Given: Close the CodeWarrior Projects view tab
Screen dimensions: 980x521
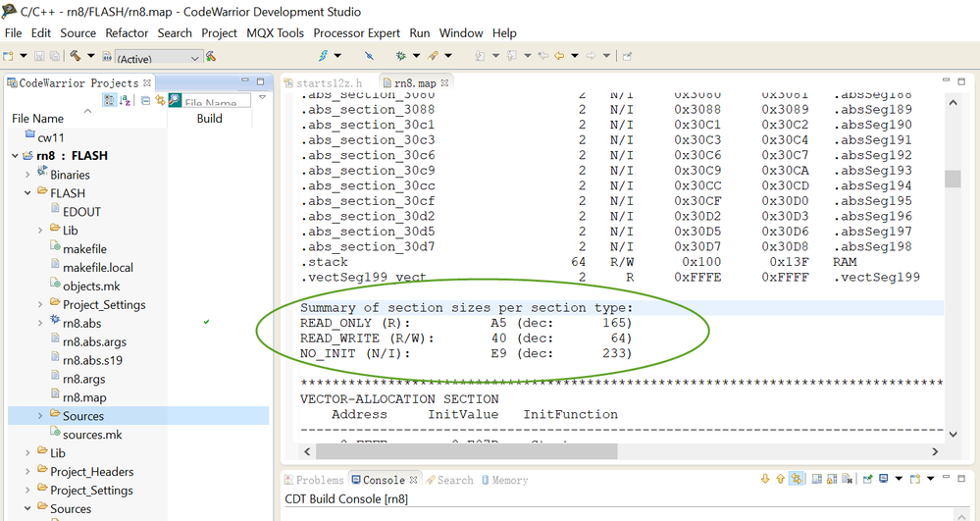Looking at the screenshot, I should pyautogui.click(x=147, y=82).
